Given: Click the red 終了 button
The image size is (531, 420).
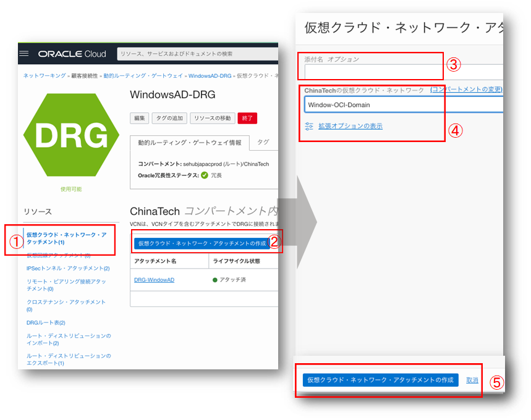Looking at the screenshot, I should click(x=247, y=118).
